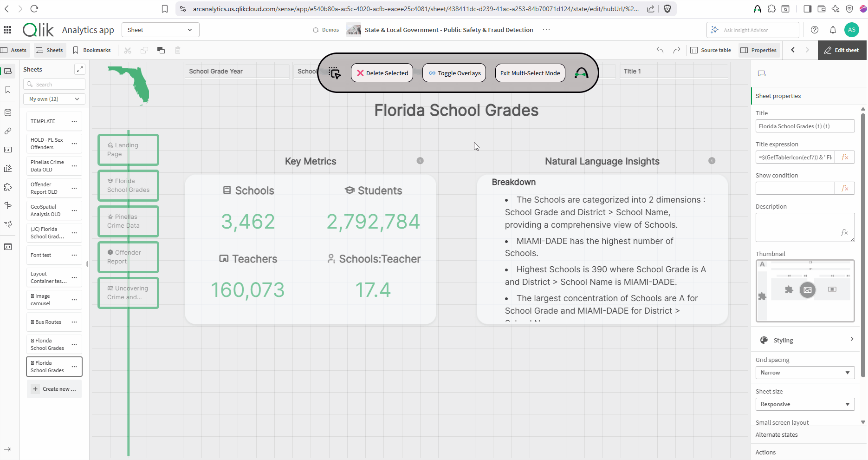Screen dimensions: 868x460
Task: Open the Sheet dropdown near the app title
Action: 160,30
